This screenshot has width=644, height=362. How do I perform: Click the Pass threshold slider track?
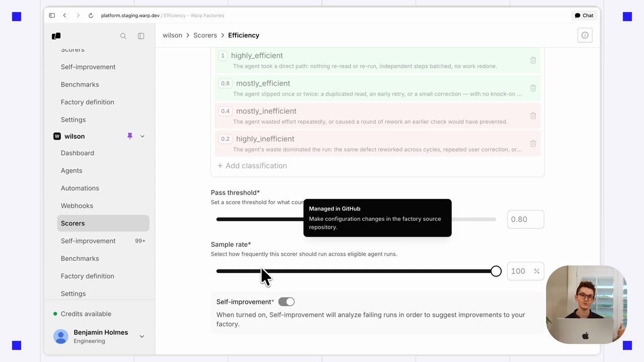tap(356, 219)
